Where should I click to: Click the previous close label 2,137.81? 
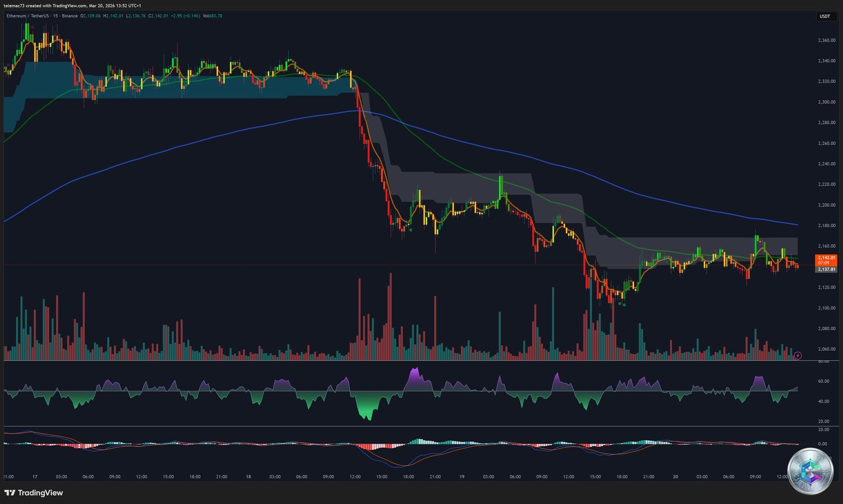coord(826,269)
